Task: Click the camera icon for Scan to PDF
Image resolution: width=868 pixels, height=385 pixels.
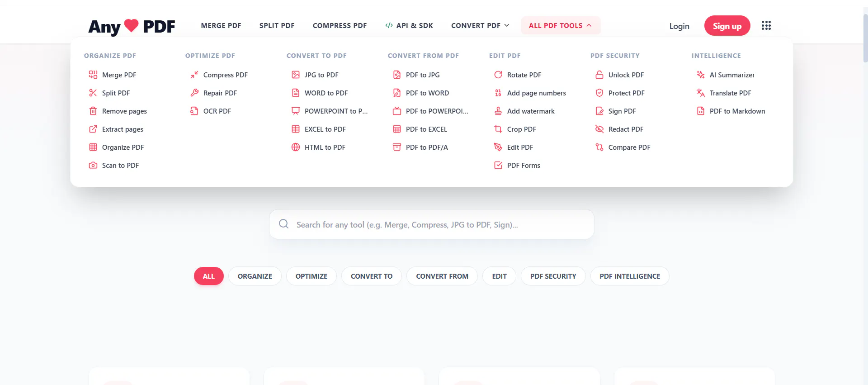Action: [93, 165]
